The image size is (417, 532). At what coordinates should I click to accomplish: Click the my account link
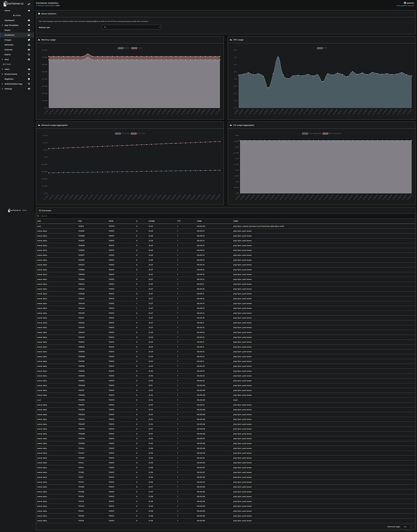402,6
